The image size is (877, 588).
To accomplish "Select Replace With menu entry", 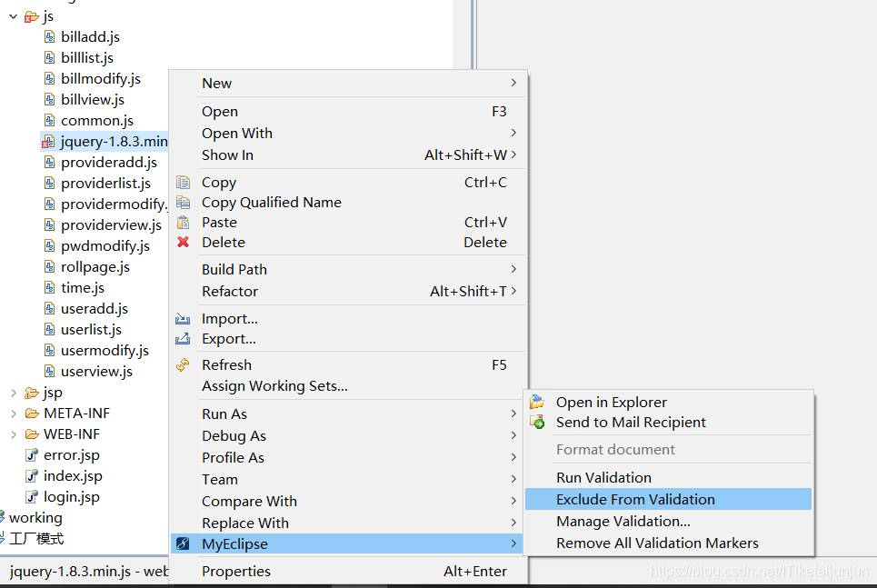I will [347, 523].
